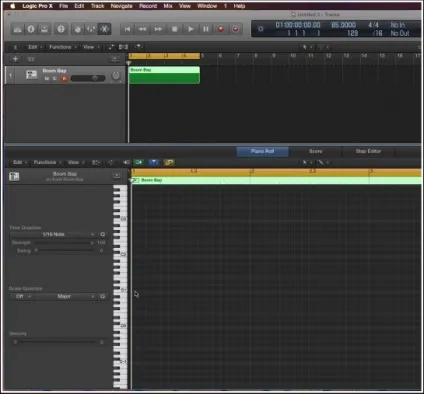
Task: Click the Boom Bap track instrument icon
Action: pos(32,75)
